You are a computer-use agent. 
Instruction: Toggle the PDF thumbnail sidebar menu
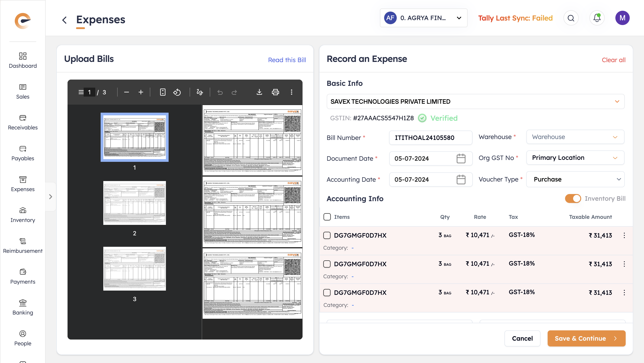point(81,92)
